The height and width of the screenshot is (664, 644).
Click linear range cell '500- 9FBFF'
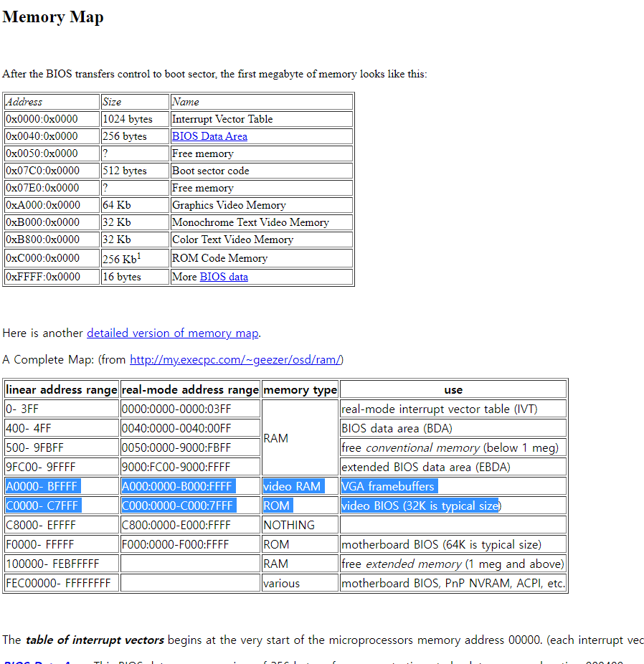(x=62, y=447)
